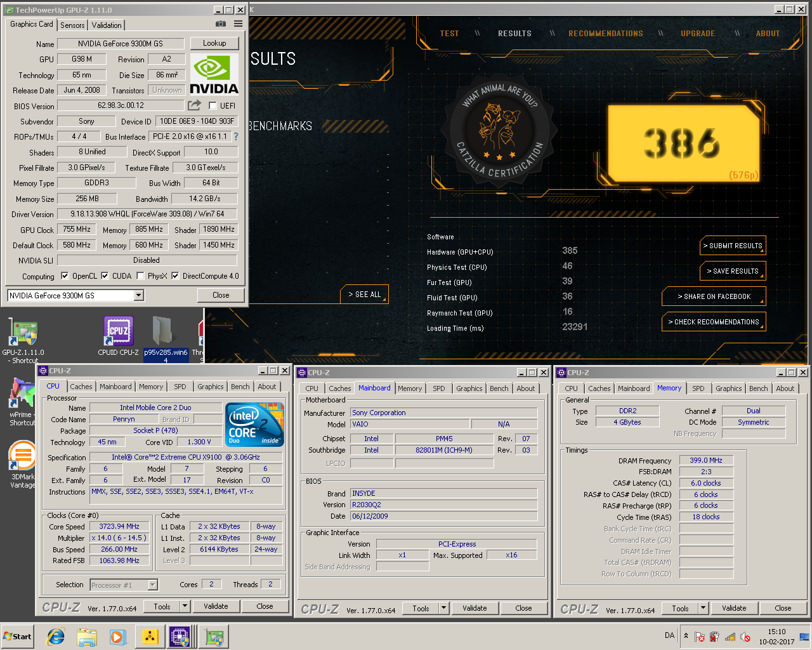
Task: Switch to GPU-Z taskbar button
Action: (214, 637)
